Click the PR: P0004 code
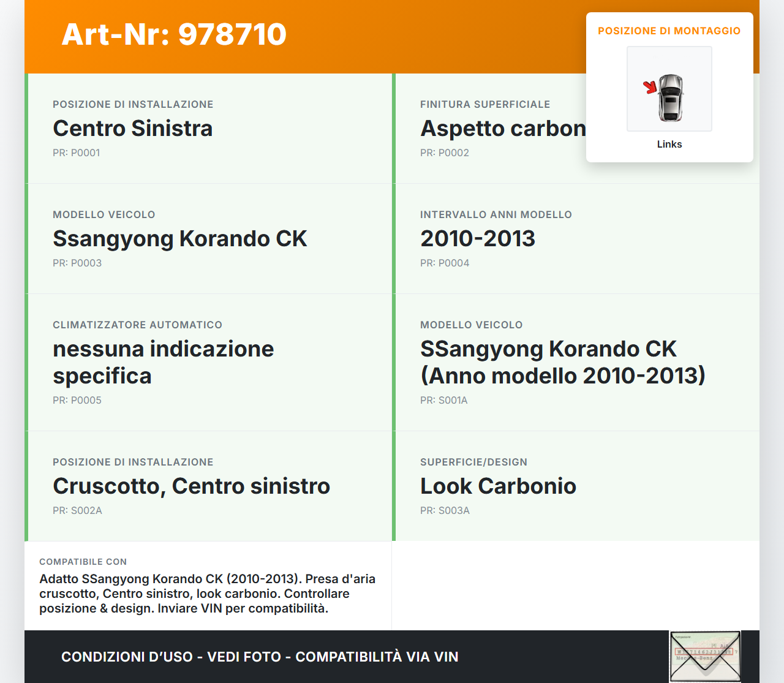784x683 pixels. [445, 263]
